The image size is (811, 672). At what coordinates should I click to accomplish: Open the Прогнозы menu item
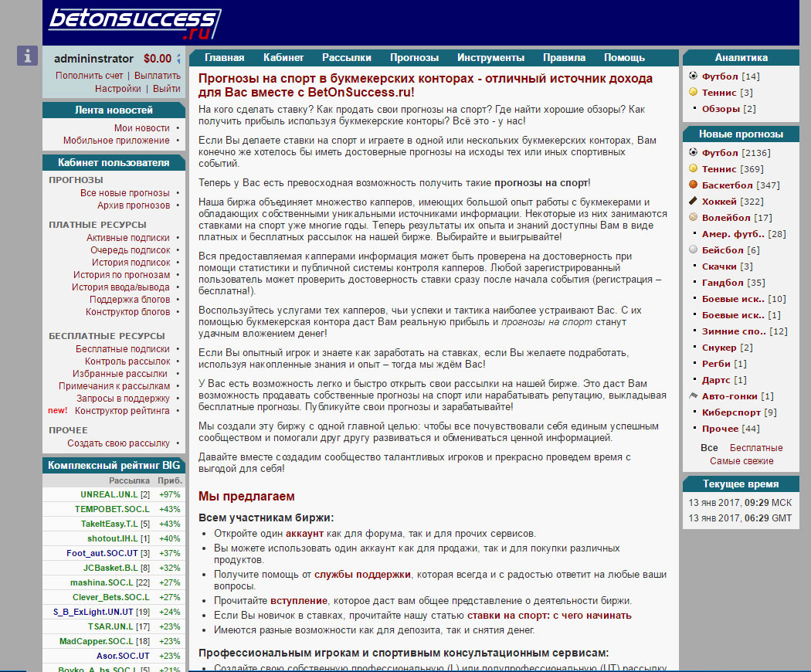[x=414, y=57]
